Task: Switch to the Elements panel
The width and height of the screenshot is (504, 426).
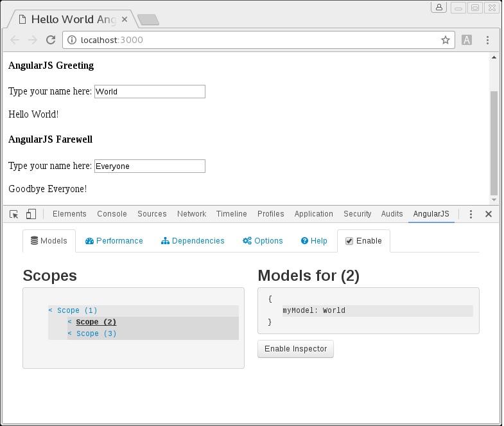Action: (69, 214)
